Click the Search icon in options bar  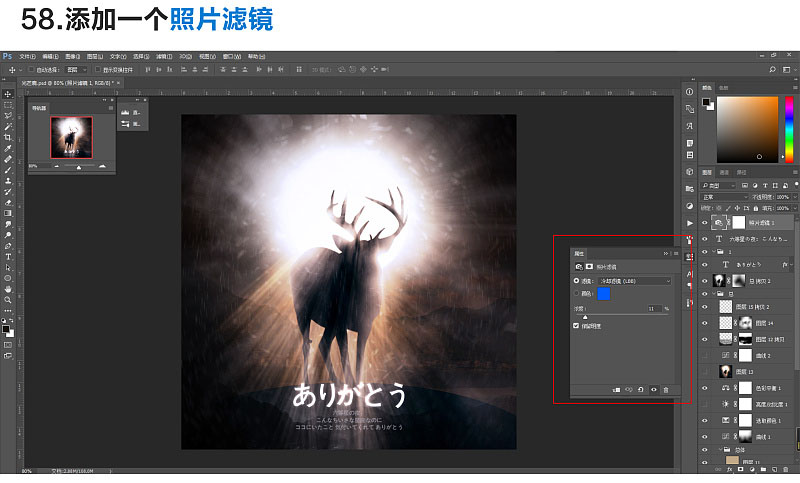[x=772, y=69]
